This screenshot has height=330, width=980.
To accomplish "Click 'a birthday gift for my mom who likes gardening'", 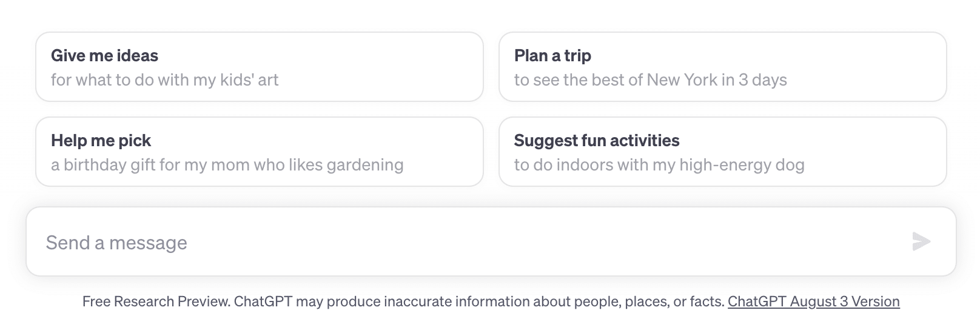I will 227,165.
